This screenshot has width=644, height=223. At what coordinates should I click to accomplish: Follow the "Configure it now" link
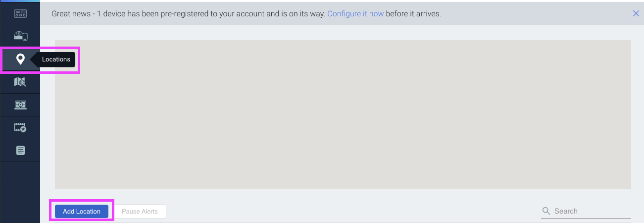(x=355, y=14)
